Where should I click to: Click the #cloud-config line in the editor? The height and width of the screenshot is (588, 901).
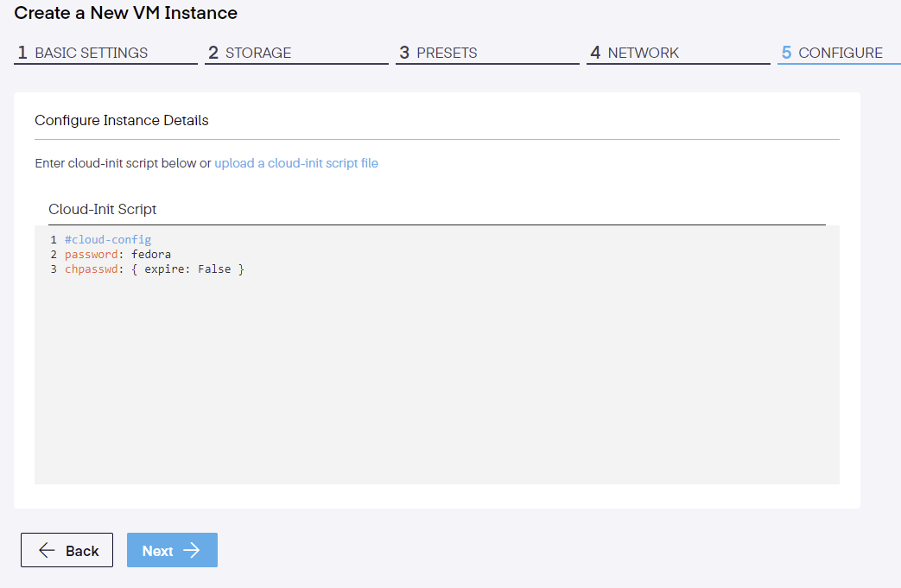(108, 239)
